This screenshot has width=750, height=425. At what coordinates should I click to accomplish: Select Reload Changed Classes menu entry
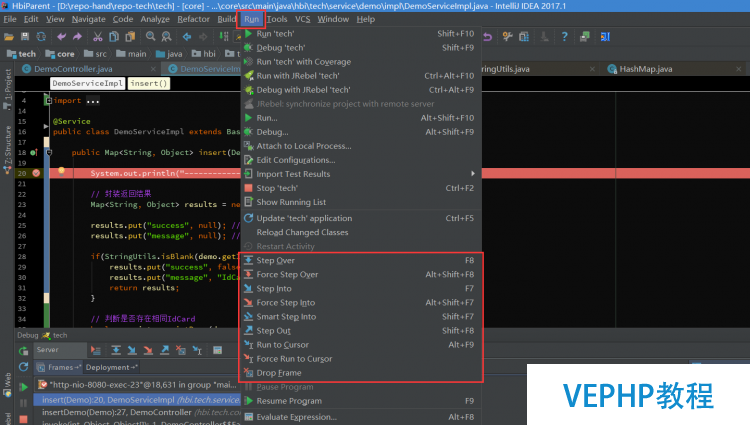pos(361,232)
